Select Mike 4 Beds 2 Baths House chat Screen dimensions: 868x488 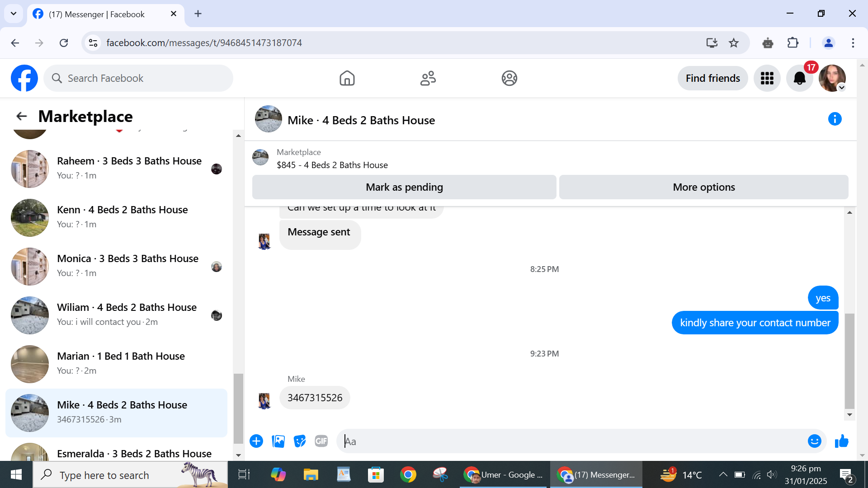pos(116,413)
